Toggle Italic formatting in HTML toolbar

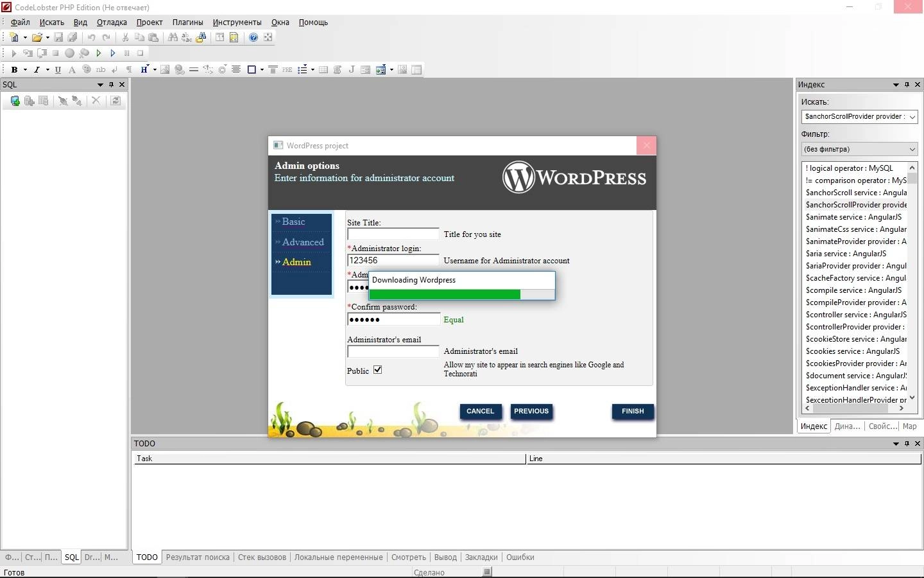tap(37, 69)
